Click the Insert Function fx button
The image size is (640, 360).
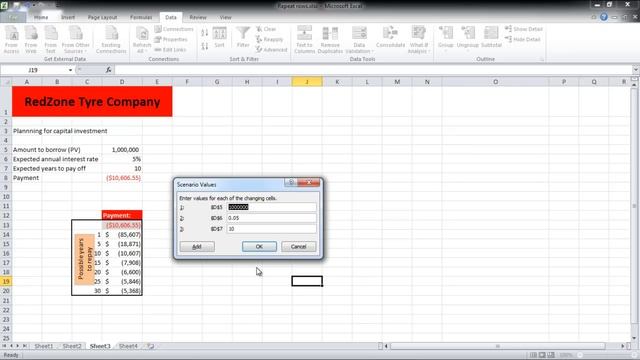coord(108,70)
